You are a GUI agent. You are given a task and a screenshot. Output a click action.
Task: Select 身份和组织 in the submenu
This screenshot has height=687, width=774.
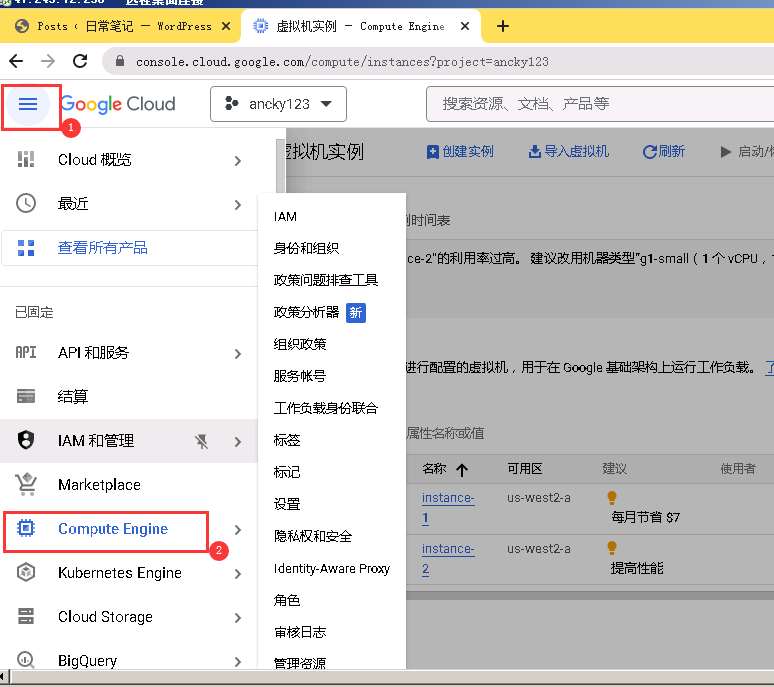pos(306,248)
